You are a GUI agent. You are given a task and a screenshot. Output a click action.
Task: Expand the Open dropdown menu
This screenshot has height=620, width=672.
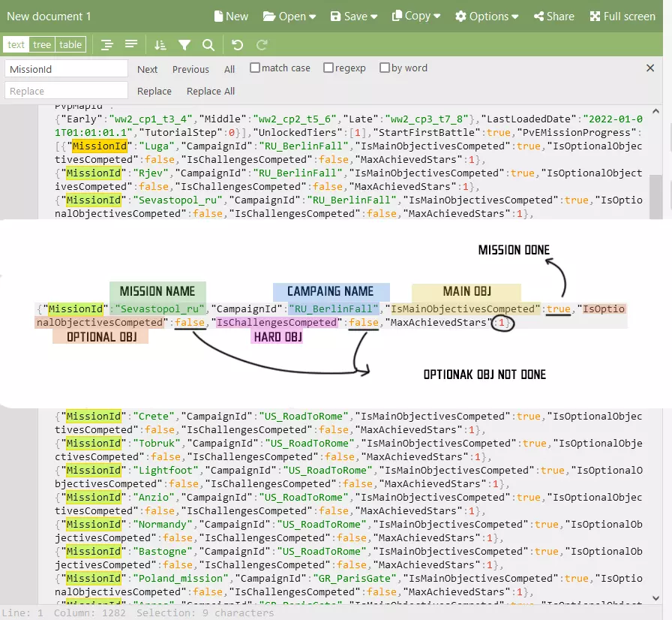(x=289, y=17)
